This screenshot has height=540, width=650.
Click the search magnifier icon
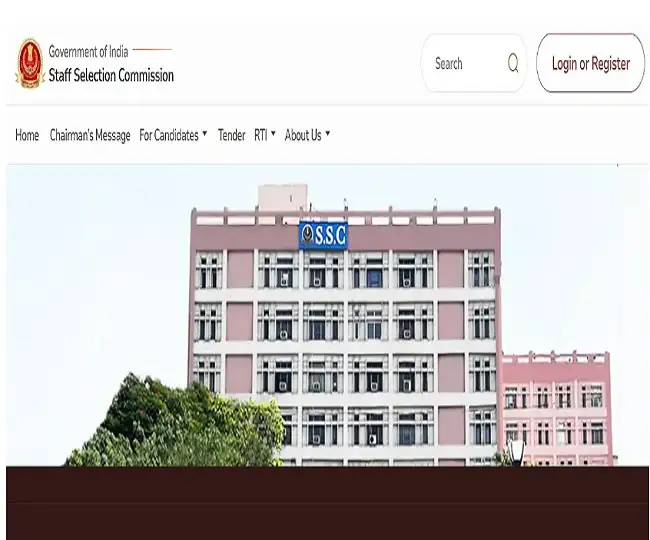coord(513,63)
